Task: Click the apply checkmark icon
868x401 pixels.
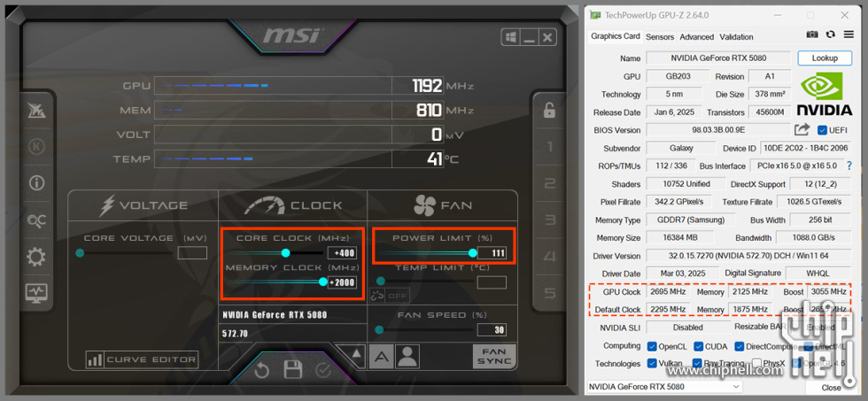Action: tap(322, 369)
